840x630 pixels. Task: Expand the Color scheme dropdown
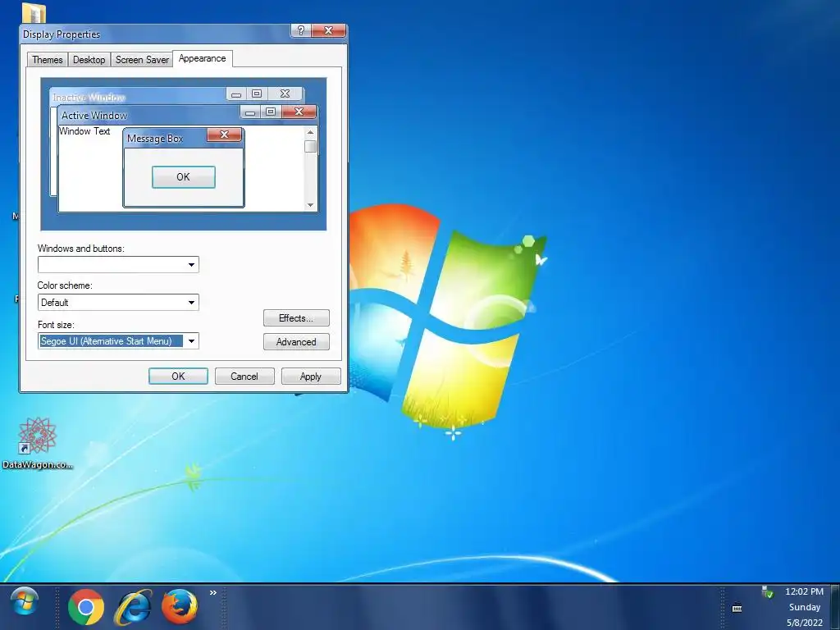pos(191,302)
